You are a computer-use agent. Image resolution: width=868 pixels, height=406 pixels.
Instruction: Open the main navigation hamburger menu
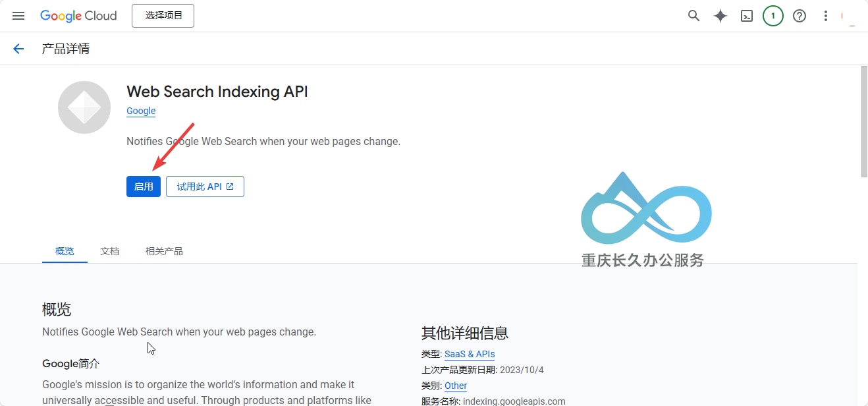[18, 16]
